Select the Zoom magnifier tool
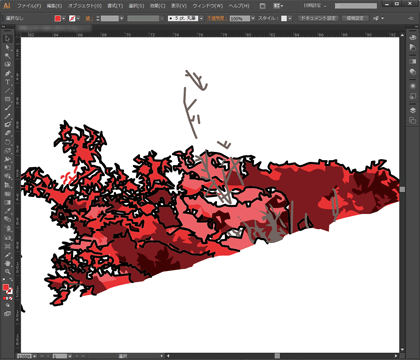420x360 pixels. [7, 272]
